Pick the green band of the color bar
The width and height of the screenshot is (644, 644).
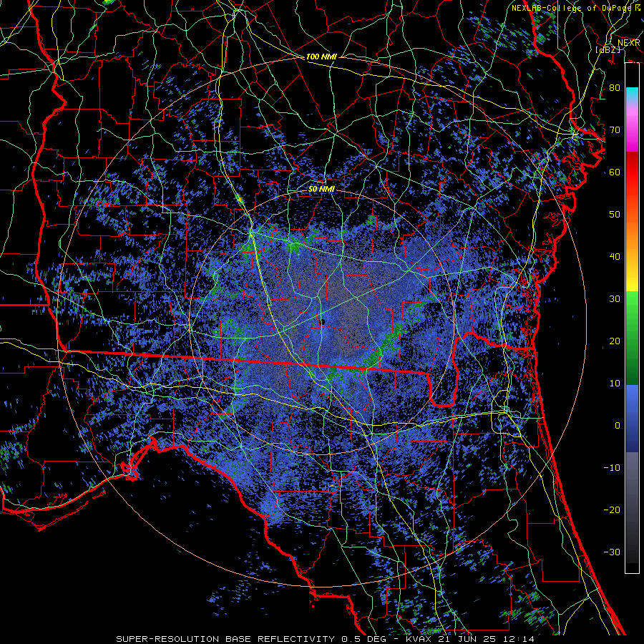[x=632, y=338]
